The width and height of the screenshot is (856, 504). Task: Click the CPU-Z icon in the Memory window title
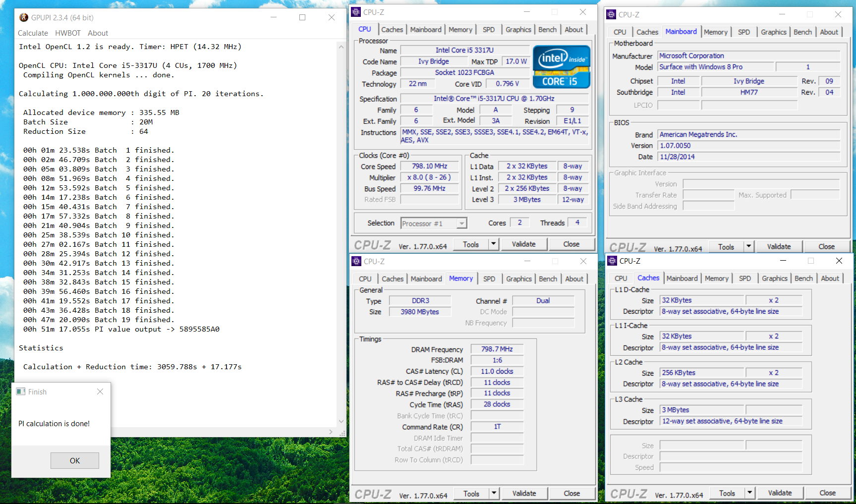click(356, 261)
